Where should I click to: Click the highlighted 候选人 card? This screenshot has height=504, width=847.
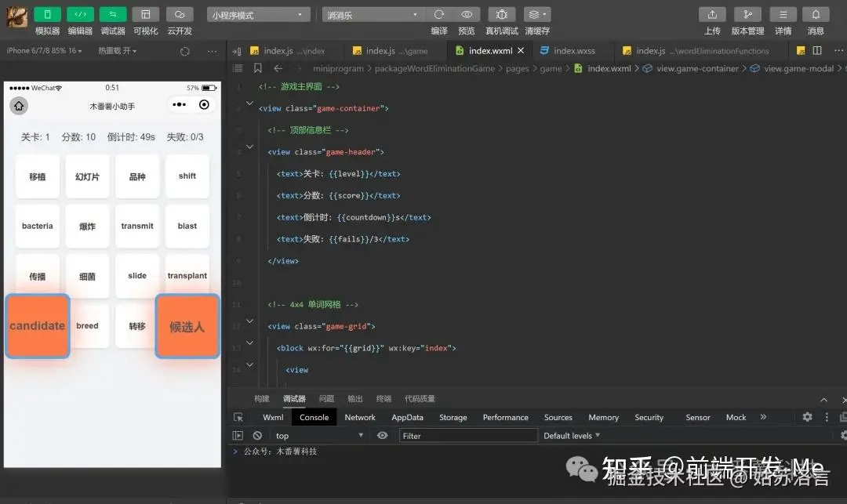pos(187,326)
